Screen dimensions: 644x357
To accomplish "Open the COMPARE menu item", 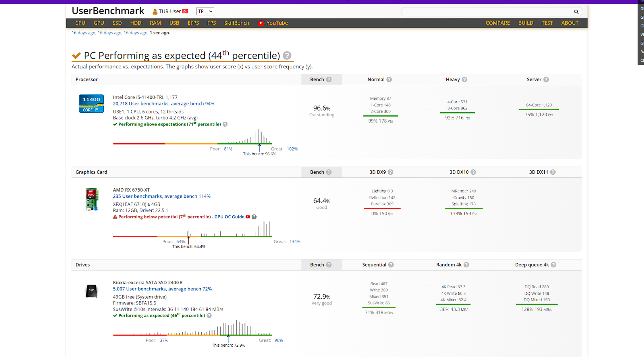I will pos(498,23).
